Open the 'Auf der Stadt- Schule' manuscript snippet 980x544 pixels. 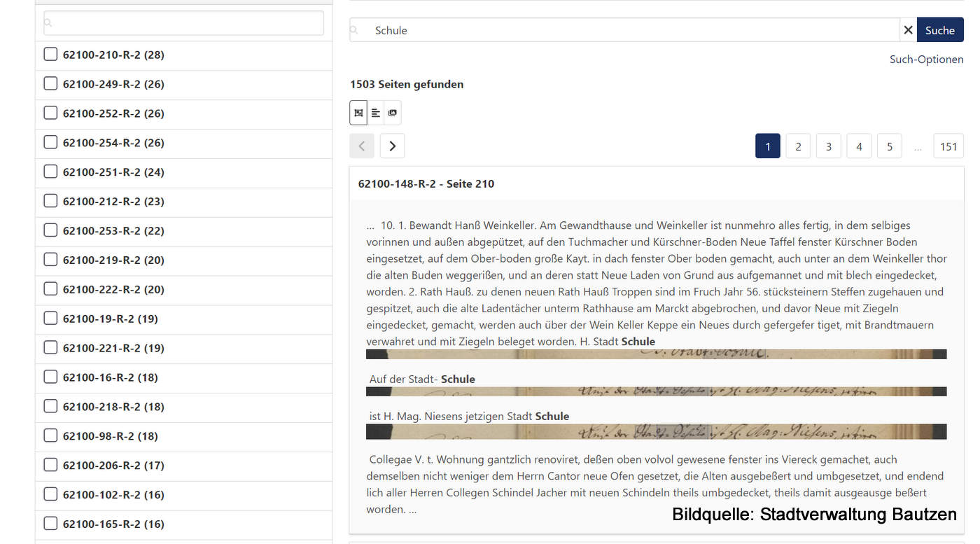[655, 391]
